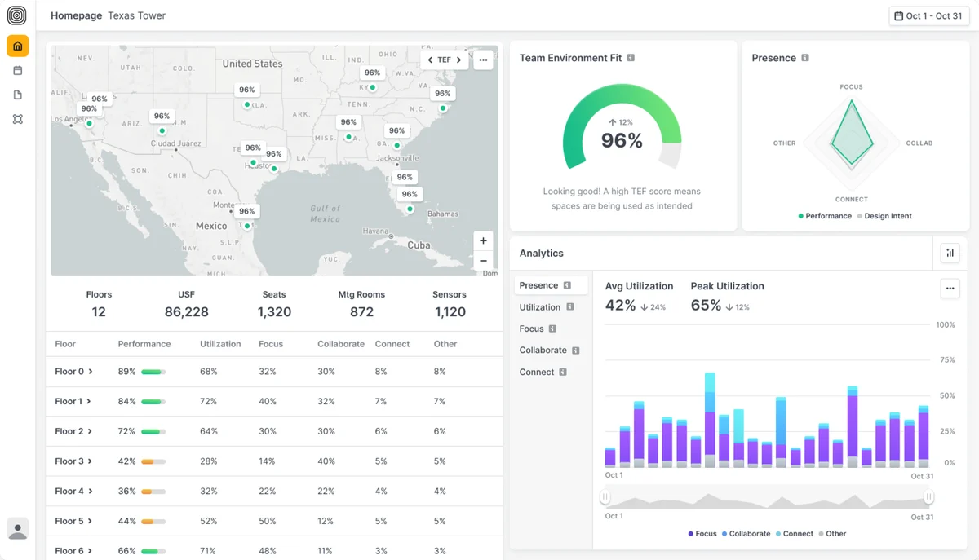The image size is (979, 560).
Task: Click the company logo at the top of the sidebar
Action: (17, 15)
